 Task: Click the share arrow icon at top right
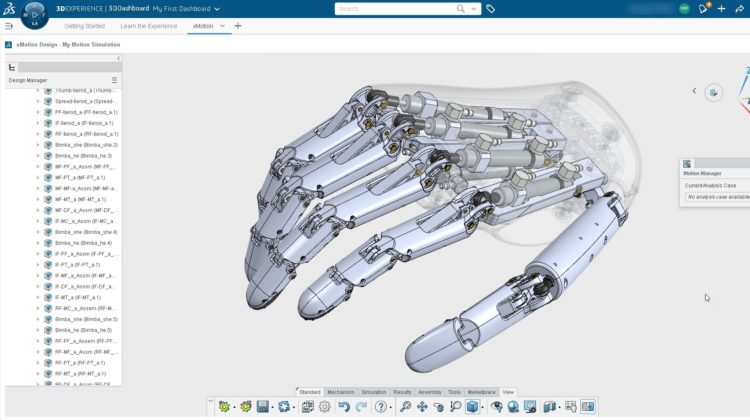pos(738,9)
